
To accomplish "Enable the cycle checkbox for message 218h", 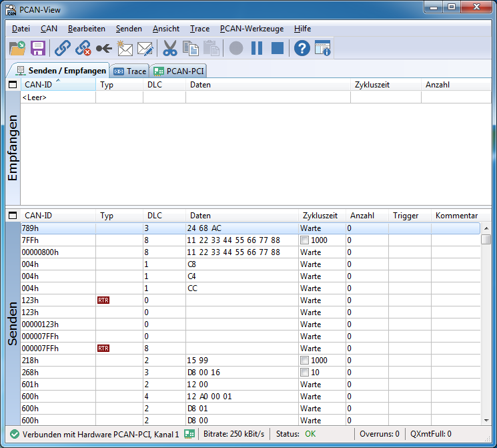I will point(304,361).
